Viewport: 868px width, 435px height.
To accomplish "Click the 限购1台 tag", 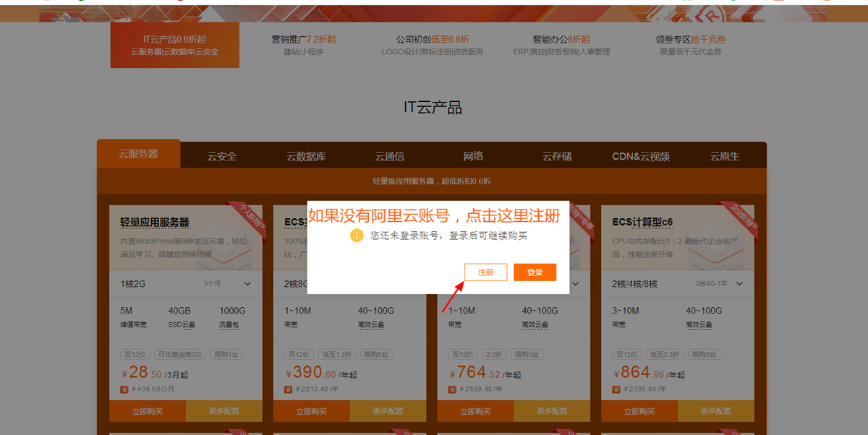I will pyautogui.click(x=227, y=355).
